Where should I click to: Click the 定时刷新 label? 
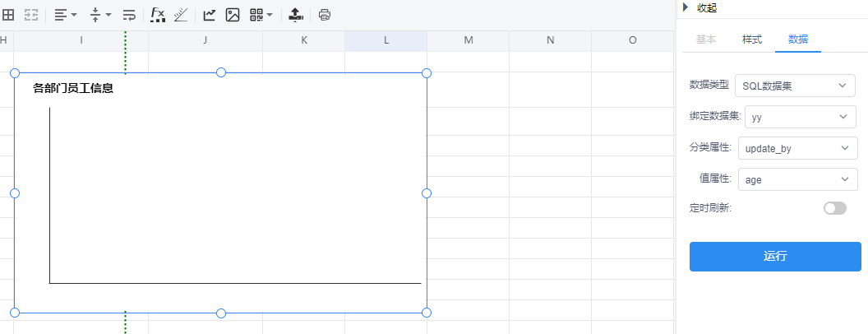711,208
